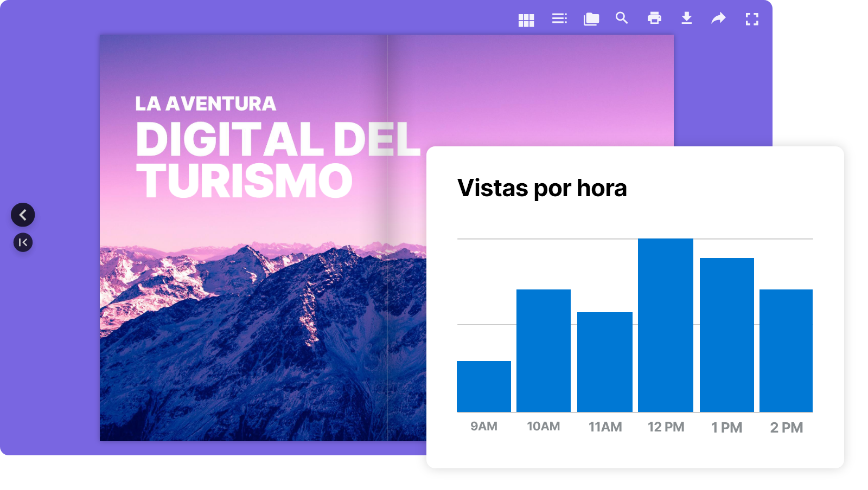Click the 12 PM hour label below the chart
The height and width of the screenshot is (490, 868).
(x=666, y=427)
